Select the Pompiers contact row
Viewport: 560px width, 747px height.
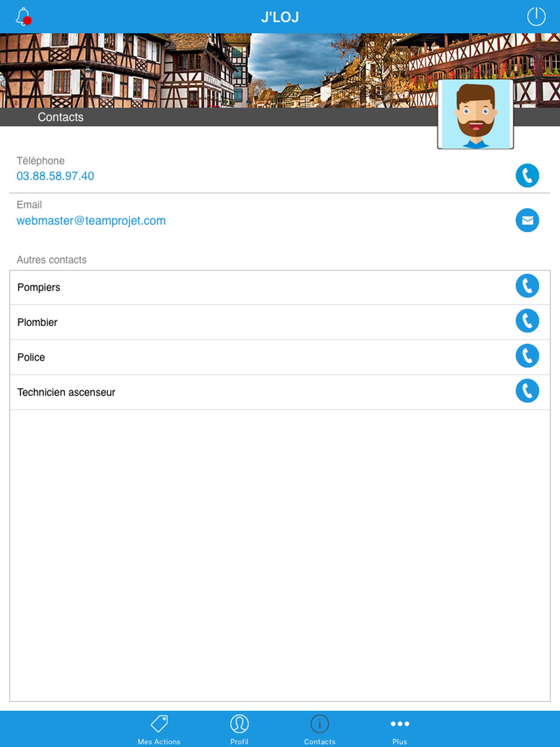(280, 287)
